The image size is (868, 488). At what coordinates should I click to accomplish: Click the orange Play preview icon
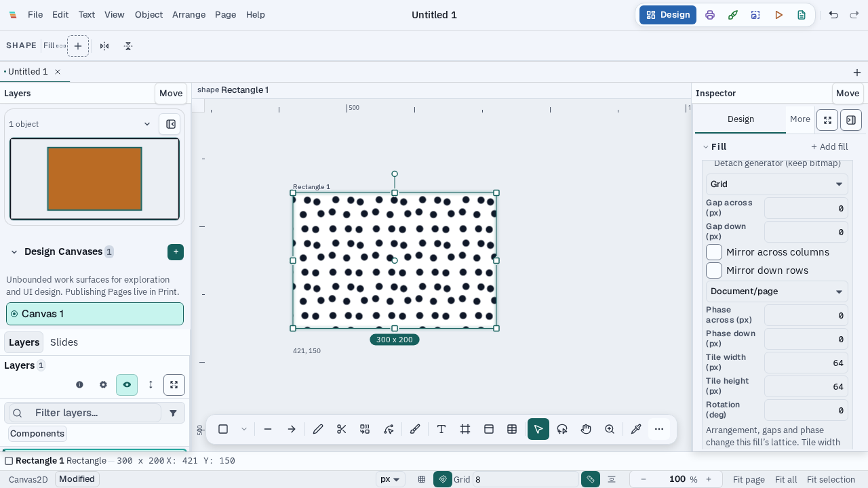pos(778,15)
